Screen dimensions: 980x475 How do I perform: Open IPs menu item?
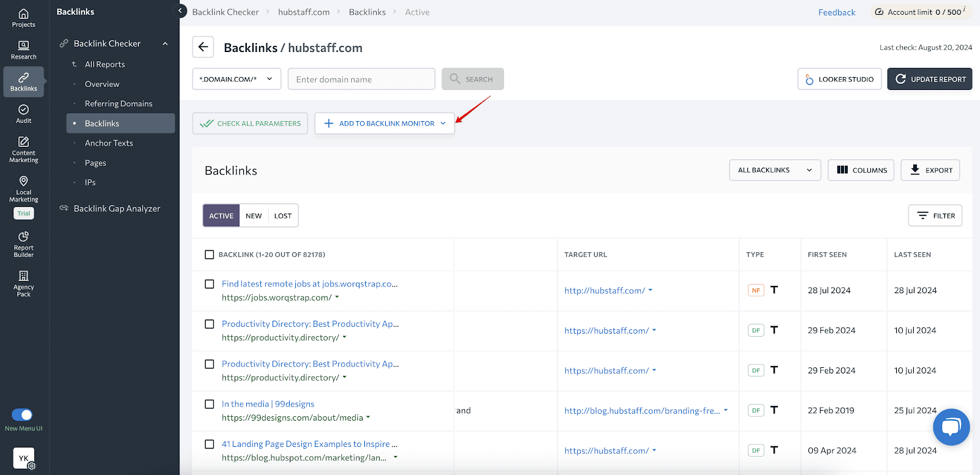pyautogui.click(x=90, y=182)
